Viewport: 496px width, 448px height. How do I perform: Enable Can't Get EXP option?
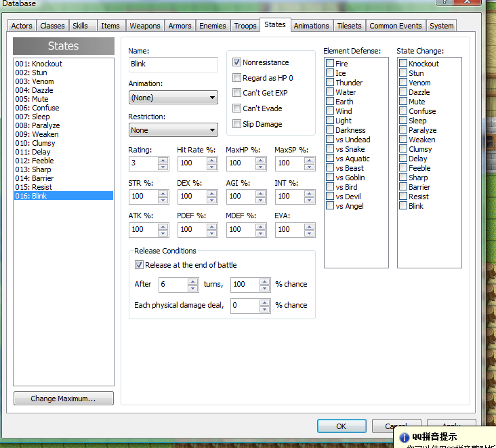[236, 93]
